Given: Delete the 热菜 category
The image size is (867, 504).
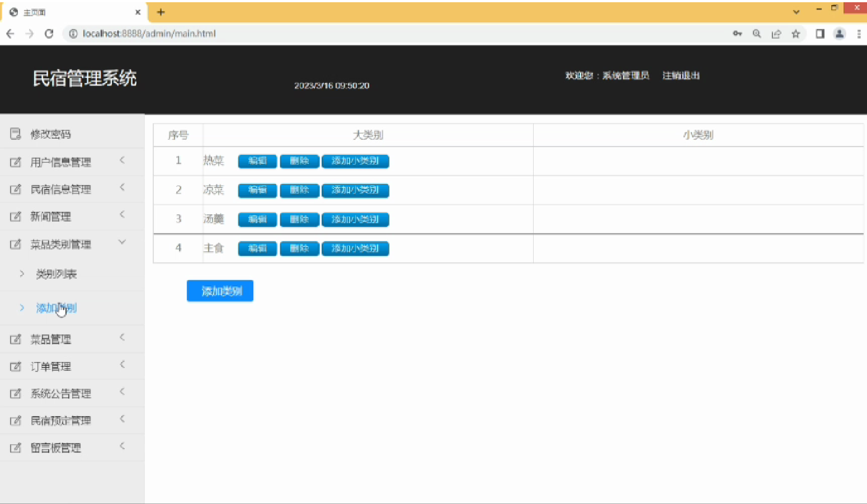Looking at the screenshot, I should click(x=299, y=161).
